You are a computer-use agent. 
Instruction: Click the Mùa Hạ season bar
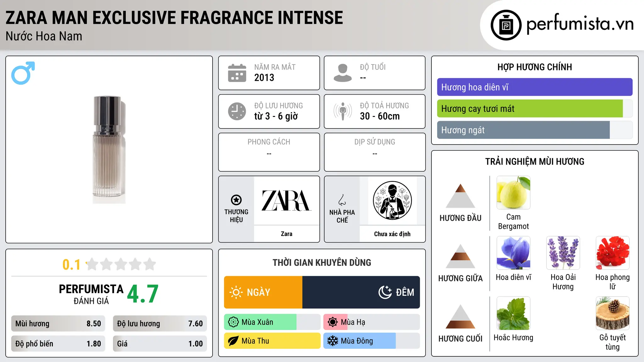coord(372,322)
